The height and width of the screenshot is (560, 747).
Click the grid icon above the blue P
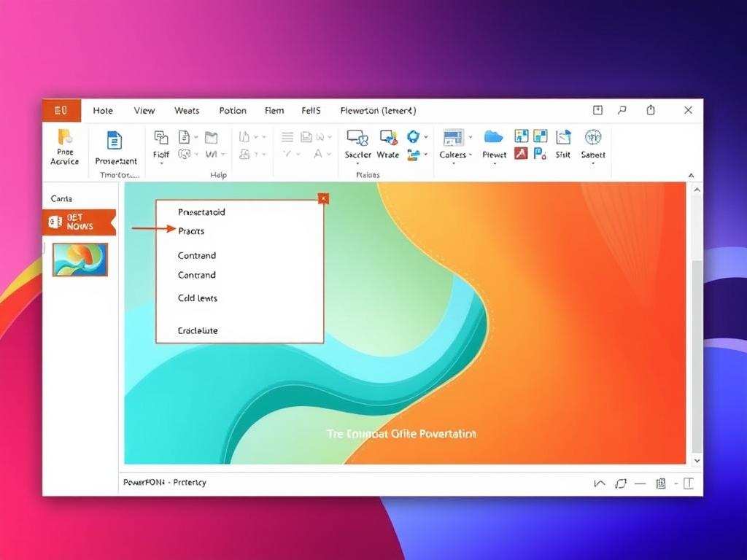(541, 136)
